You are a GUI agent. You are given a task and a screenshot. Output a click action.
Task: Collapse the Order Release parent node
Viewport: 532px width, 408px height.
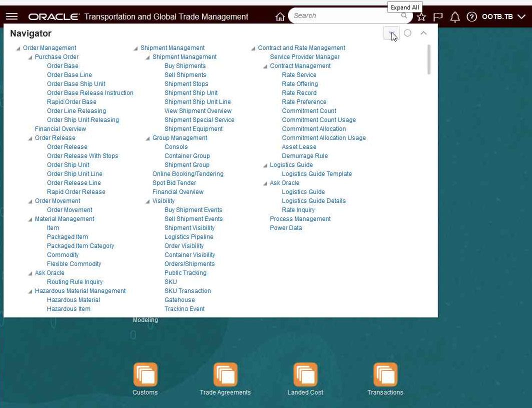(x=30, y=138)
